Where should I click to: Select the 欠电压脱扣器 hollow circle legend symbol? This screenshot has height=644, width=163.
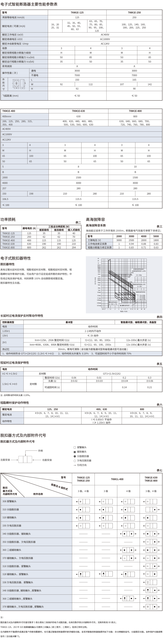click(x=75, y=461)
